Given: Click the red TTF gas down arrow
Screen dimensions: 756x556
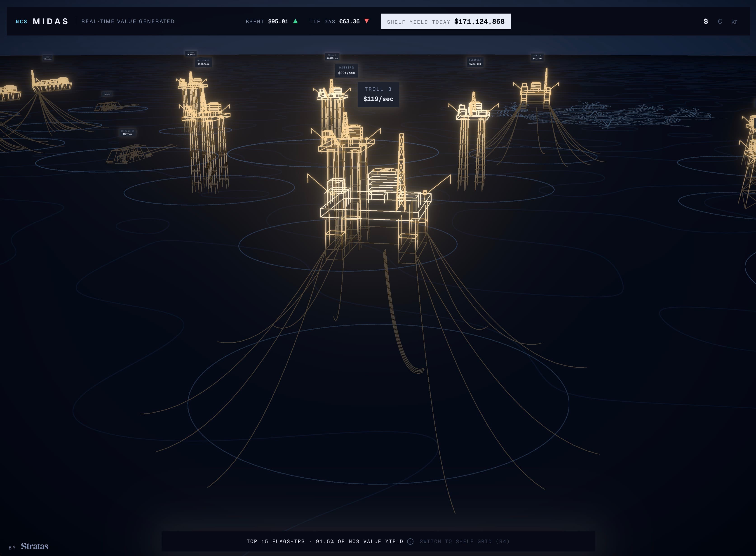Looking at the screenshot, I should [367, 21].
